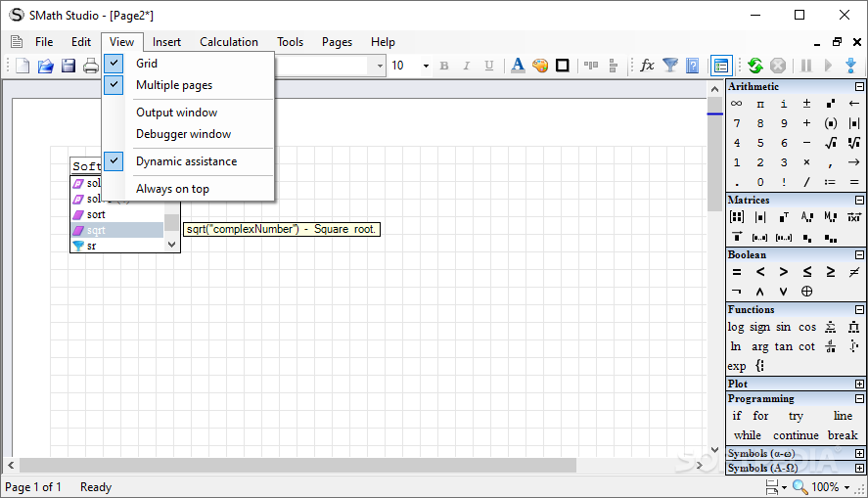Stop the calculation
868x498 pixels.
coord(778,66)
